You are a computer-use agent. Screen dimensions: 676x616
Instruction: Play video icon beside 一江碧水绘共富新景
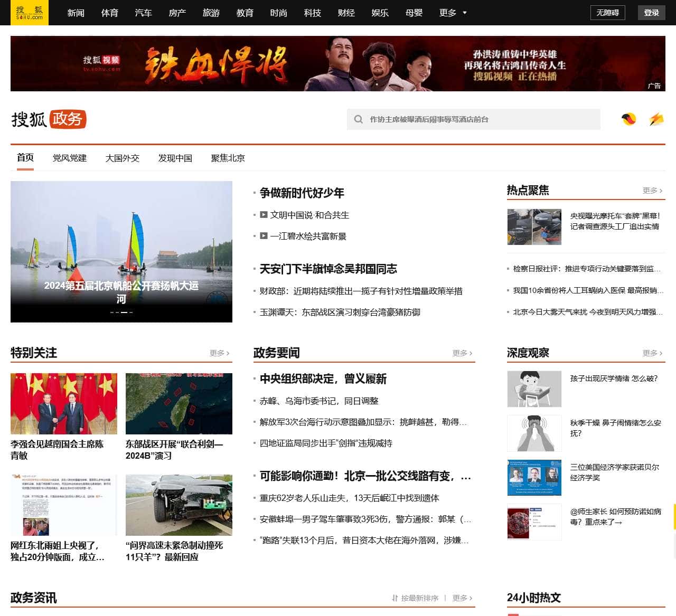pyautogui.click(x=264, y=236)
